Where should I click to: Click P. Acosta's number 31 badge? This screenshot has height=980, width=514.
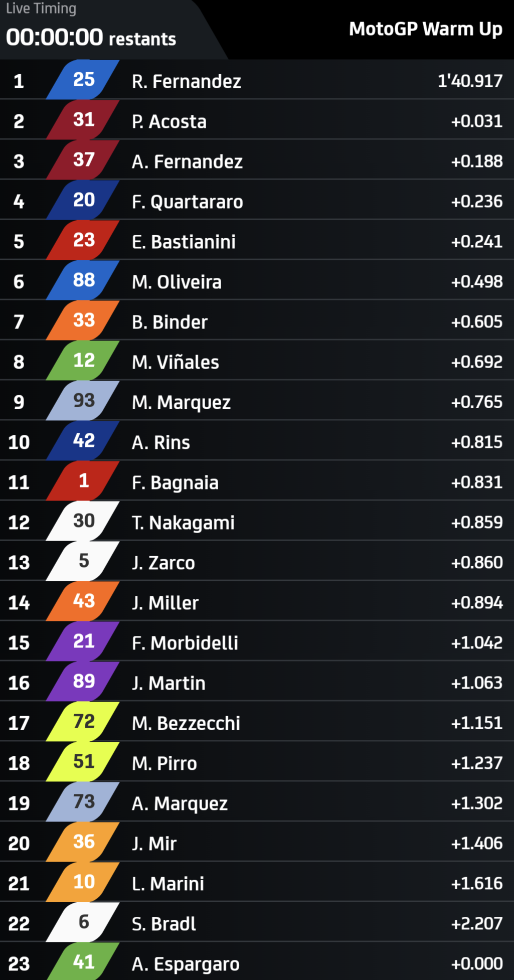83,120
